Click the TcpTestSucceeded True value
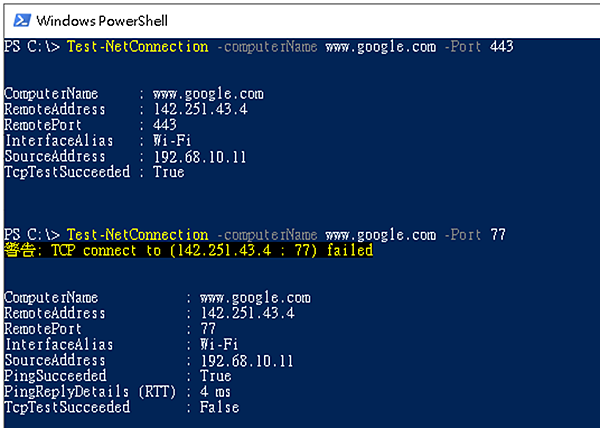600x428 pixels. (168, 172)
